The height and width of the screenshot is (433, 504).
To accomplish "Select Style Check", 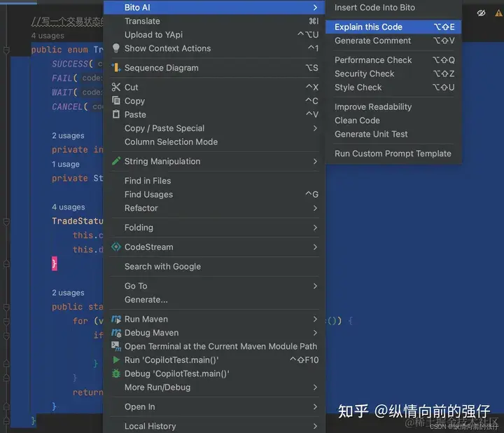I will click(393, 87).
